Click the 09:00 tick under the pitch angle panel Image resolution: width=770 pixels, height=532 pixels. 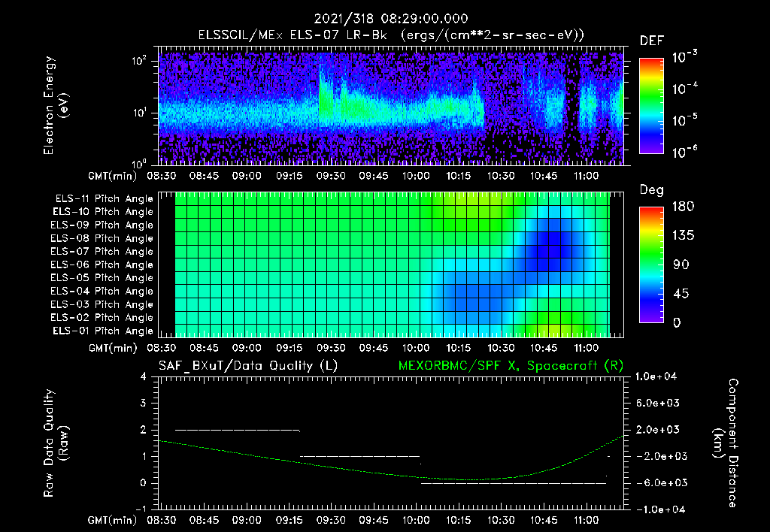coord(247,349)
